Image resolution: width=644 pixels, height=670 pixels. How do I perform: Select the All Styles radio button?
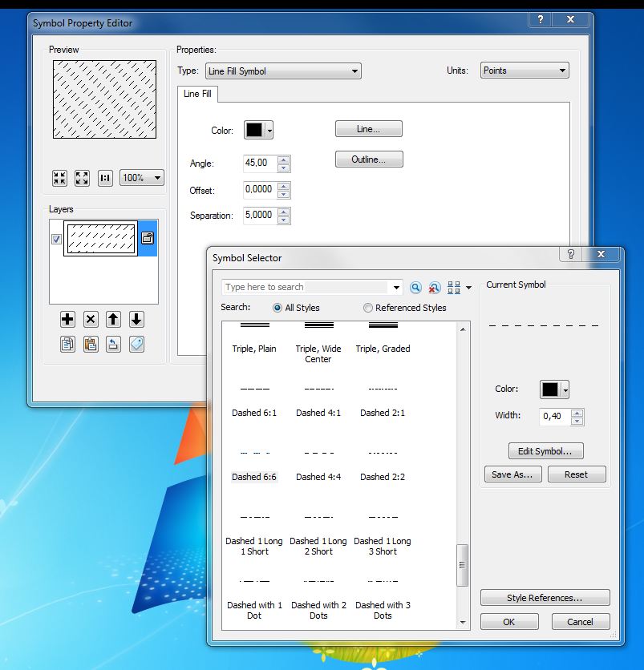coord(277,308)
